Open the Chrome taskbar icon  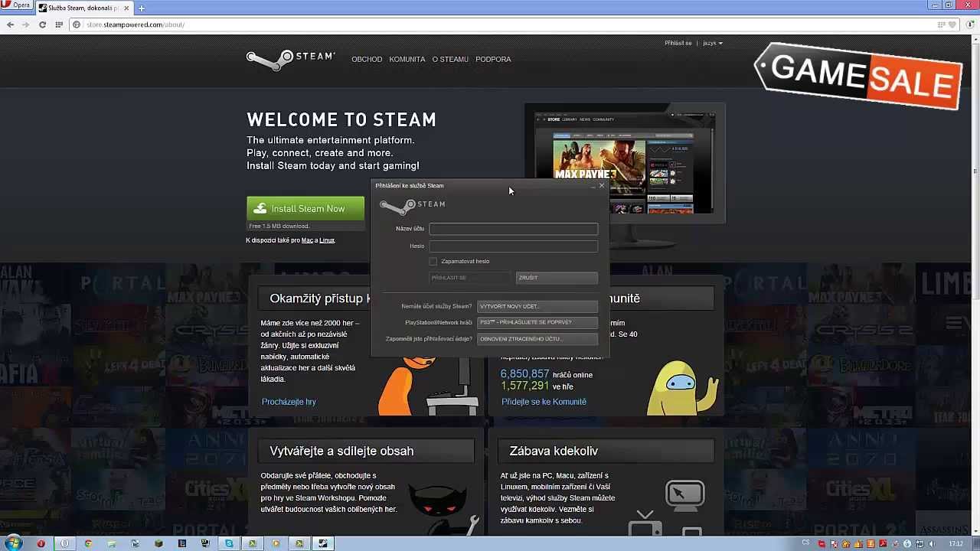pyautogui.click(x=88, y=543)
